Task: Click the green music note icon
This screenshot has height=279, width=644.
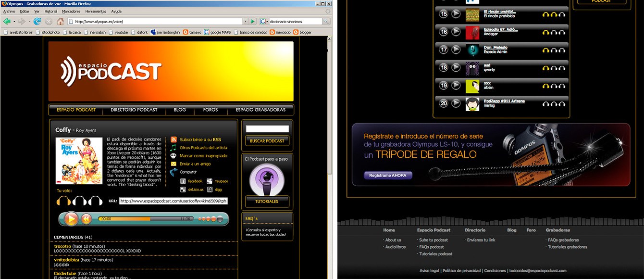Action: pos(173,148)
